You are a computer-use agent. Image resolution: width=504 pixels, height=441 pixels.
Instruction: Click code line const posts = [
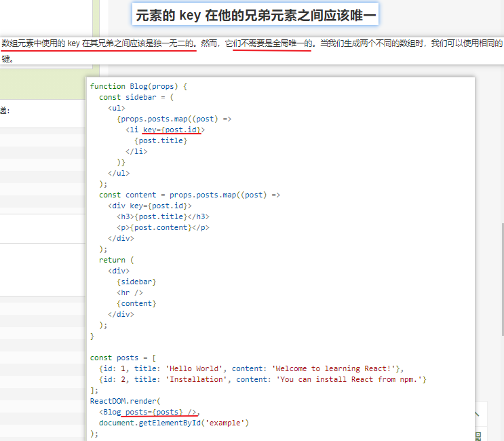(123, 358)
